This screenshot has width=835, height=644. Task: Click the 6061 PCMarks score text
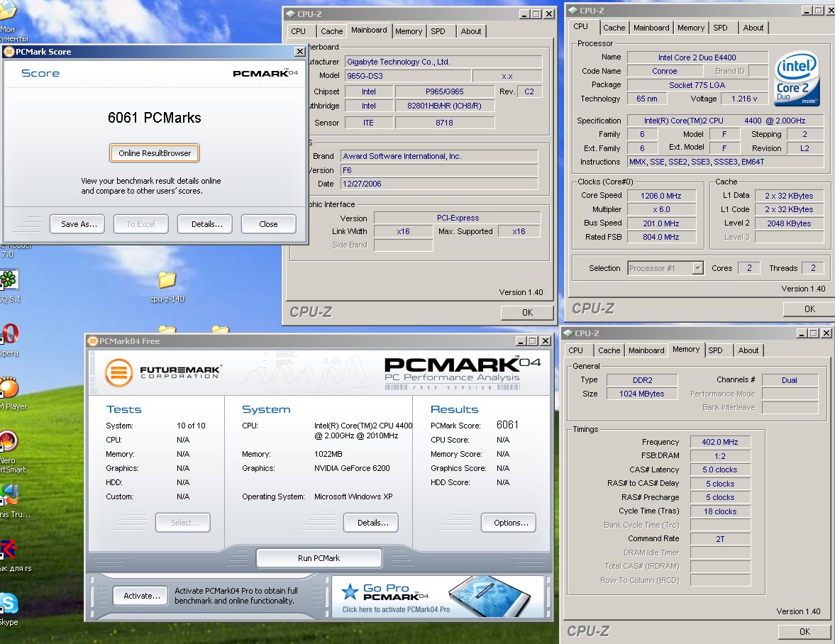[155, 118]
